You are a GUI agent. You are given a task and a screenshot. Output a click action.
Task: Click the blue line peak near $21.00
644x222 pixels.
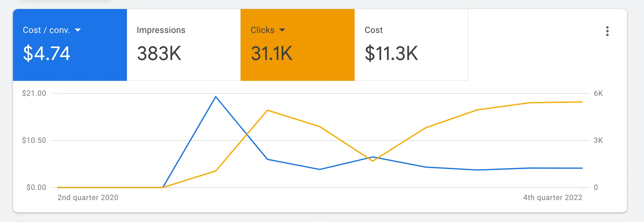(x=216, y=97)
